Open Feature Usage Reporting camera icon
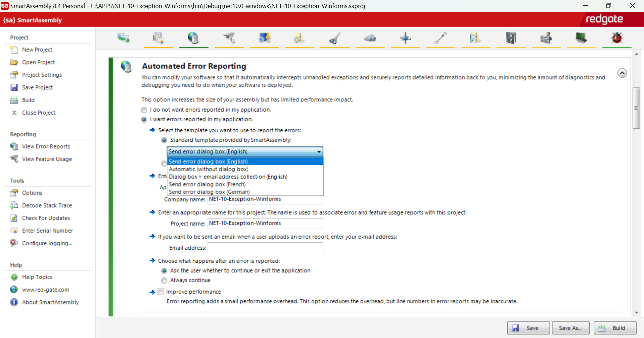The height and width of the screenshot is (338, 644). coord(229,38)
